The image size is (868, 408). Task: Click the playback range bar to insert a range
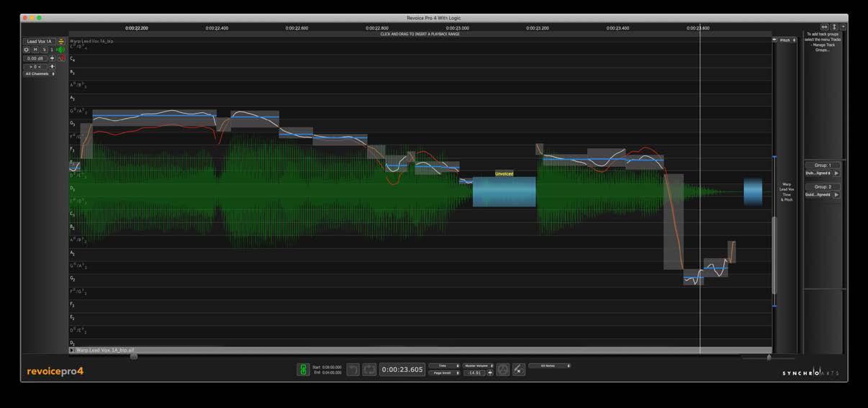[x=420, y=34]
